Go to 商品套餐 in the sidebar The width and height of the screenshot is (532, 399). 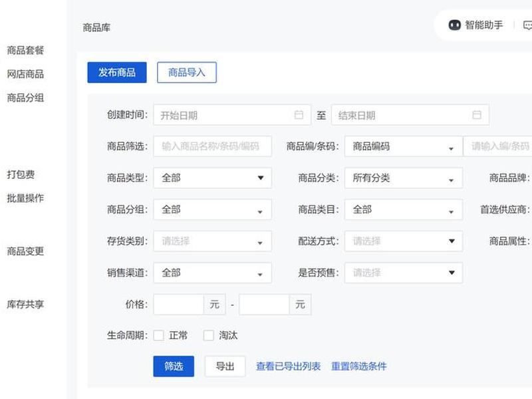(25, 51)
